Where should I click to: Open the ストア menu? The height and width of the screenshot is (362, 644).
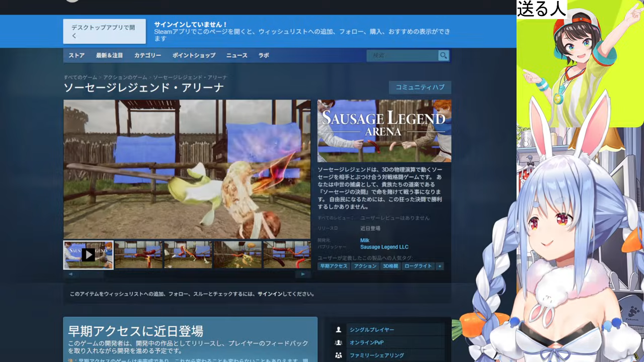pos(76,55)
